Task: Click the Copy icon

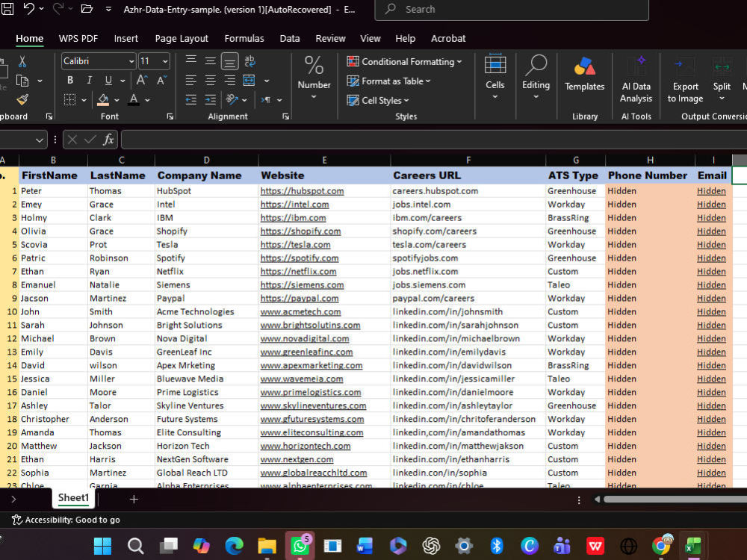Action: click(22, 81)
